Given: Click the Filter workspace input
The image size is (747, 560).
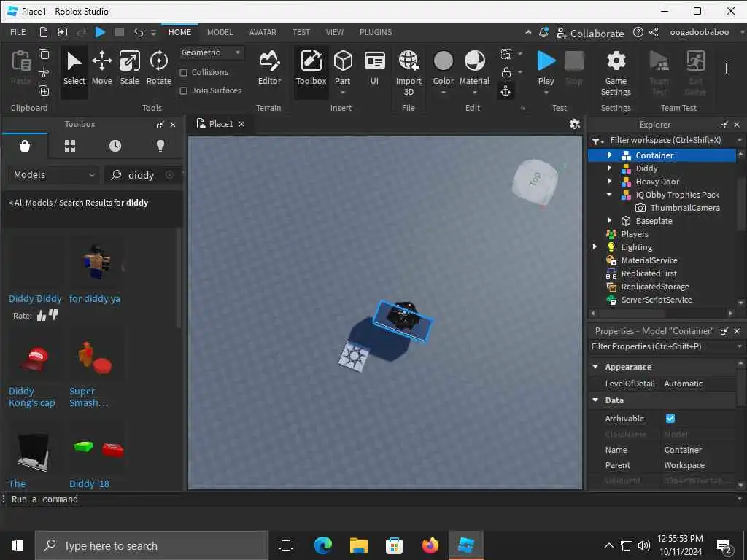Looking at the screenshot, I should coord(666,140).
